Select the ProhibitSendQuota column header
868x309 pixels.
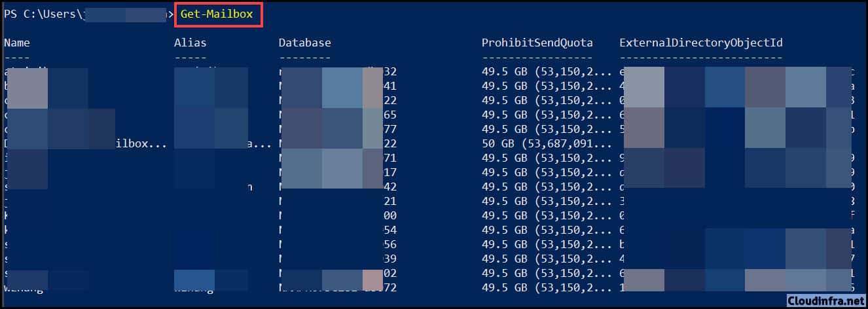coord(537,43)
